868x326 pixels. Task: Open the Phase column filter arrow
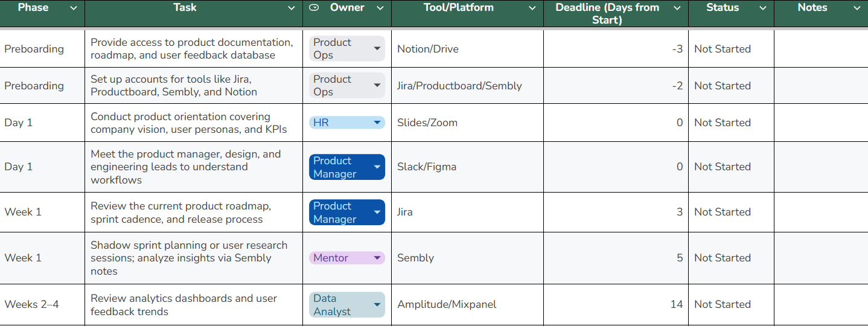(x=74, y=8)
